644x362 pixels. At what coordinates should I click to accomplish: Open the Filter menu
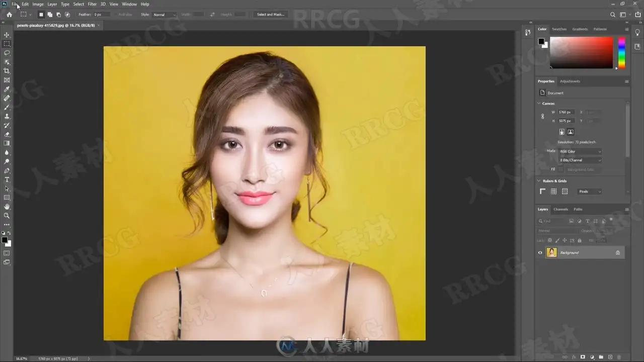point(92,4)
